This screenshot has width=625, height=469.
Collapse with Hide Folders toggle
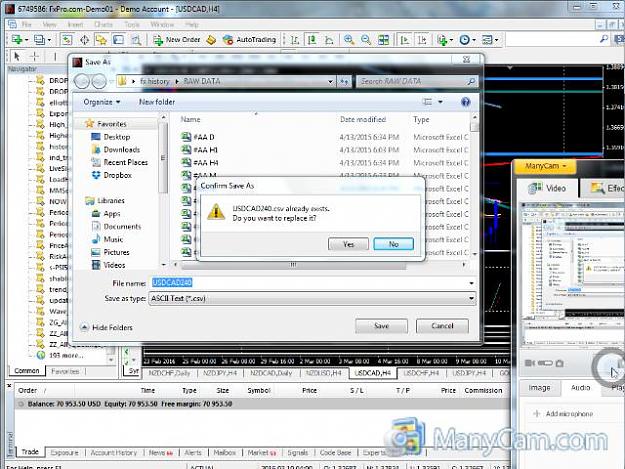[106, 328]
